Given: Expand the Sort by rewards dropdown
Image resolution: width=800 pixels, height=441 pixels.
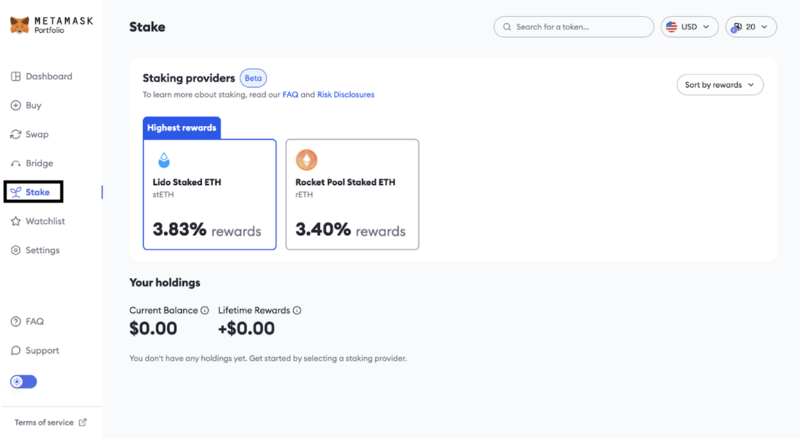Looking at the screenshot, I should 720,85.
